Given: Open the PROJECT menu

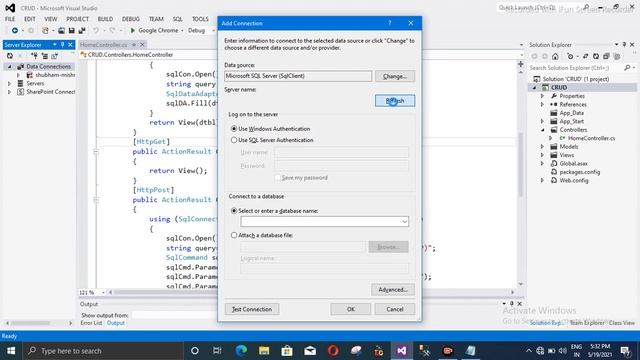Looking at the screenshot, I should point(78,19).
